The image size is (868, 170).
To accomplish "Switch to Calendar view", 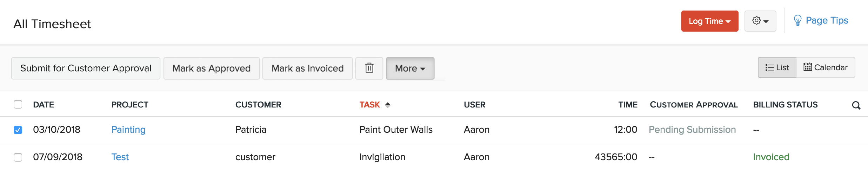I will click(826, 67).
